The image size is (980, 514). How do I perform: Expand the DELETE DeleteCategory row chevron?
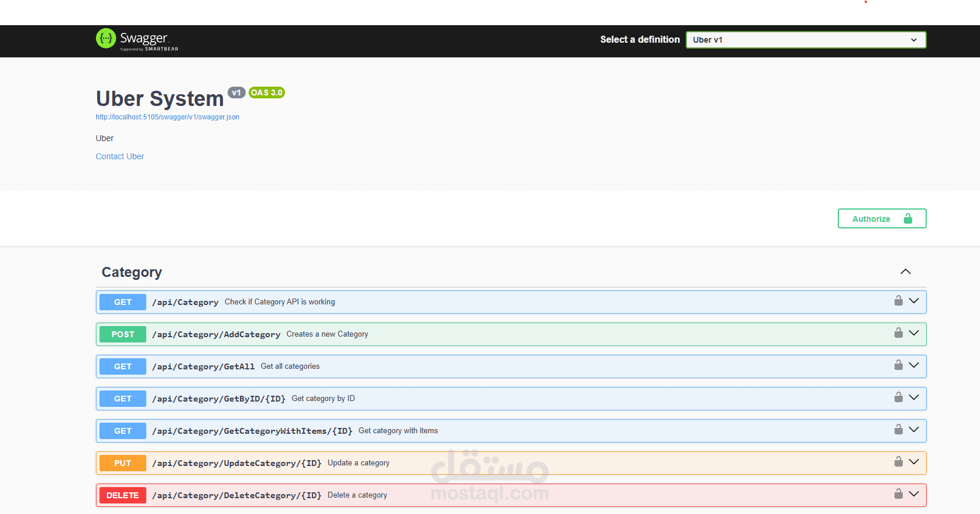914,494
